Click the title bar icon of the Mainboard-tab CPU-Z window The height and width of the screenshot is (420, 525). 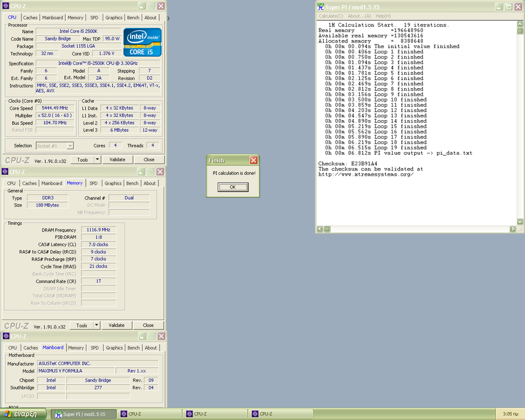[x=6, y=336]
